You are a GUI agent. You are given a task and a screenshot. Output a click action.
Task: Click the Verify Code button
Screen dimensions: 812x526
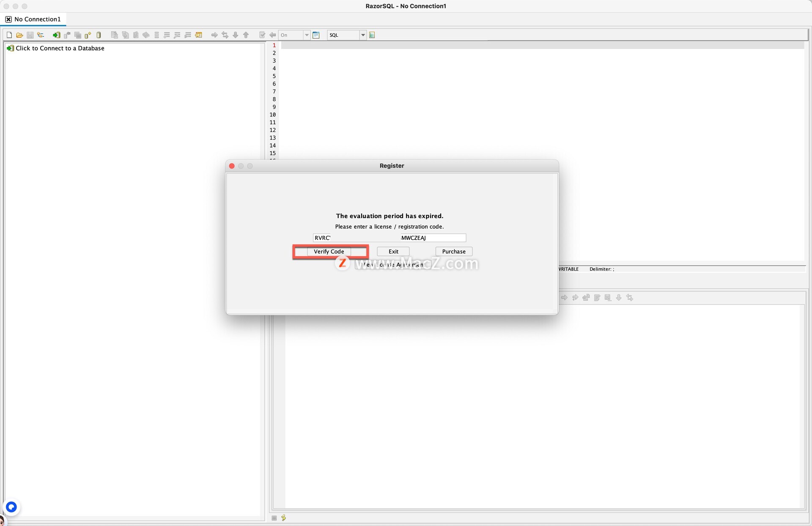pyautogui.click(x=329, y=252)
